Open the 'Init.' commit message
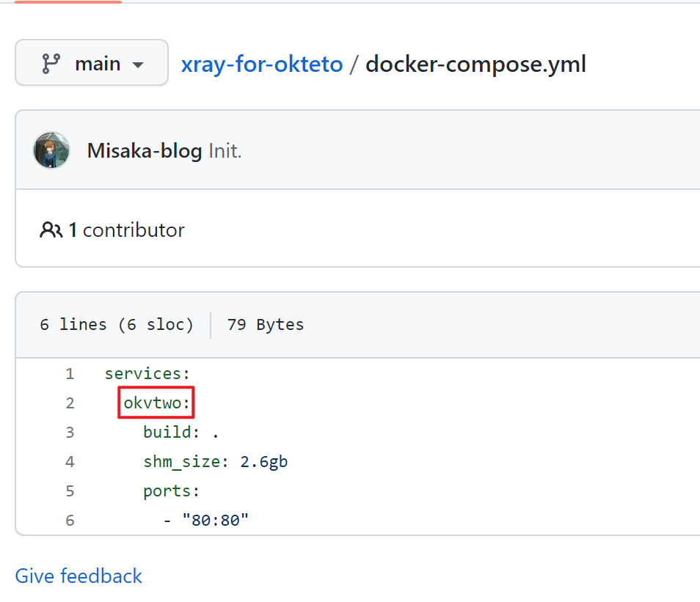This screenshot has height=602, width=700. click(225, 151)
